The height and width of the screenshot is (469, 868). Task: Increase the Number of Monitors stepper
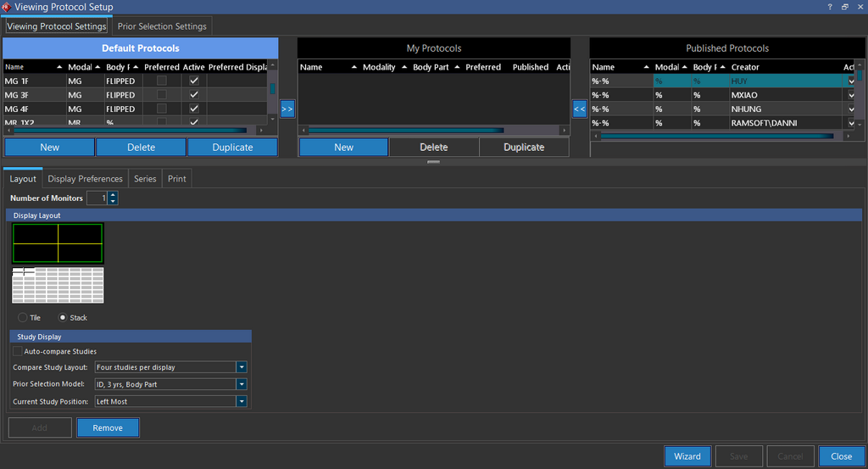click(x=114, y=195)
